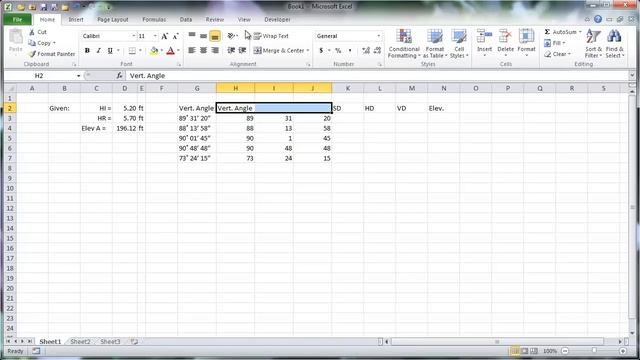Align text left

coord(192,51)
